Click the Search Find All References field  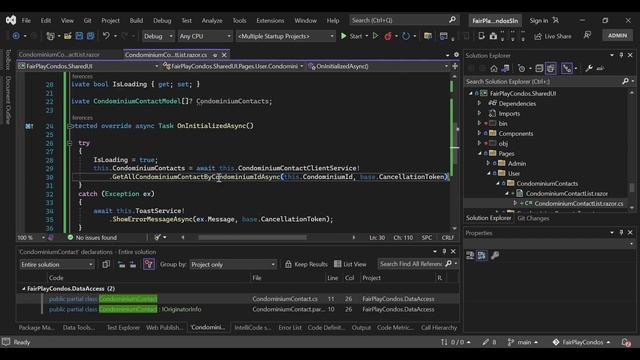tap(411, 264)
